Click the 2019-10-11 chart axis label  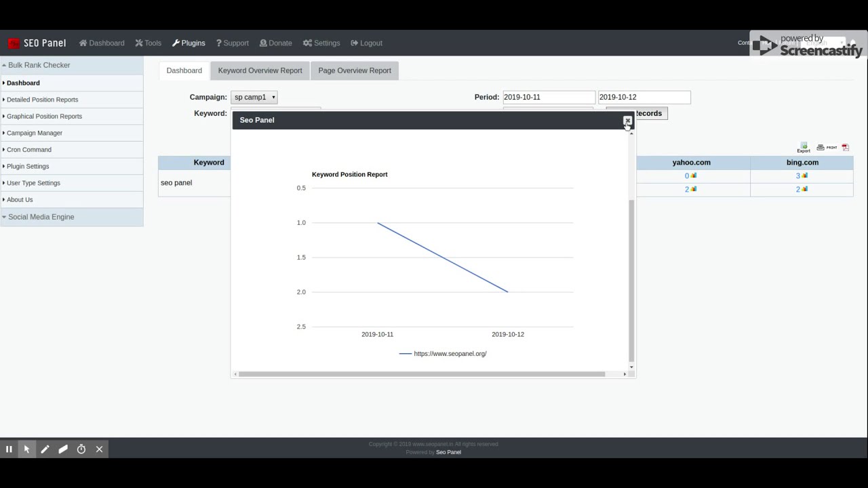tap(377, 334)
